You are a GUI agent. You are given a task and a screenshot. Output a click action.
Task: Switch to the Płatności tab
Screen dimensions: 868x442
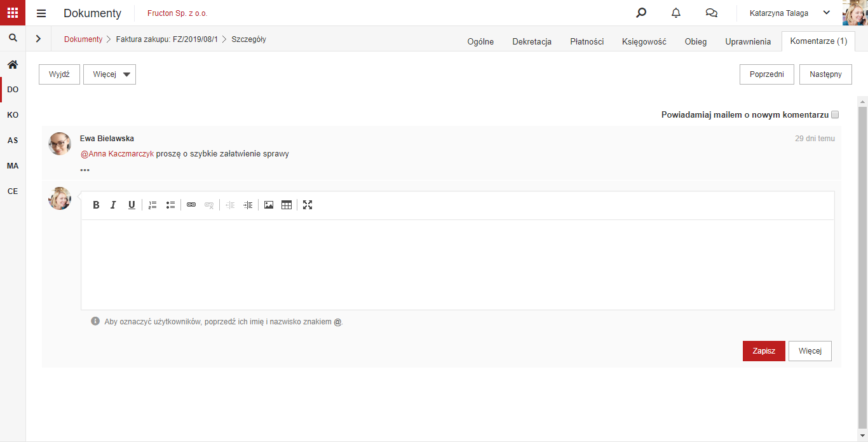tap(587, 41)
